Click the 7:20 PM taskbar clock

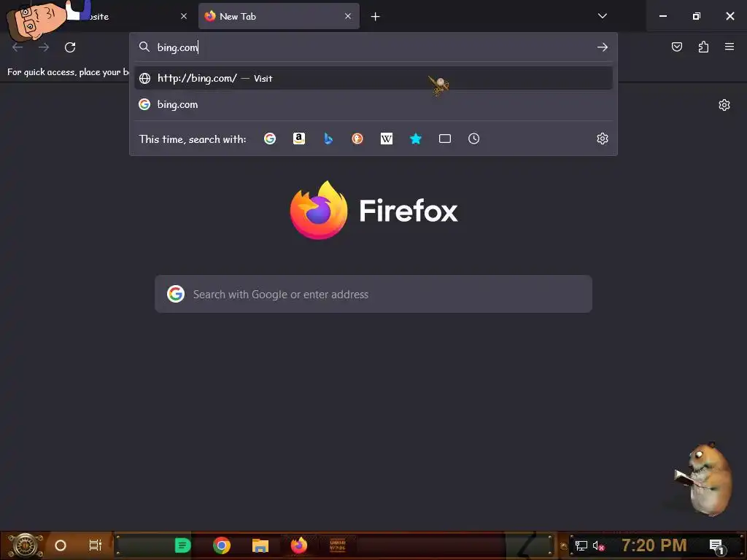click(x=654, y=545)
